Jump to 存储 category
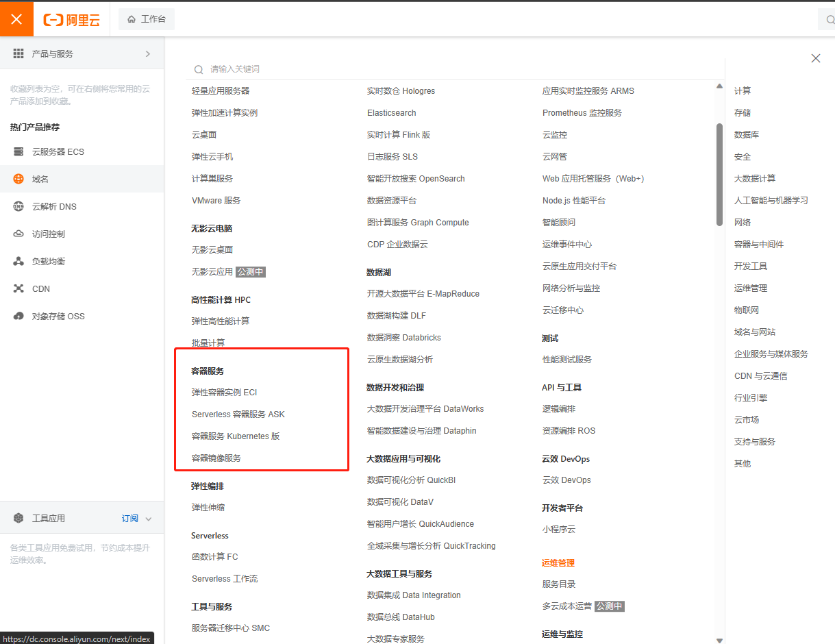This screenshot has height=644, width=835. [x=743, y=112]
